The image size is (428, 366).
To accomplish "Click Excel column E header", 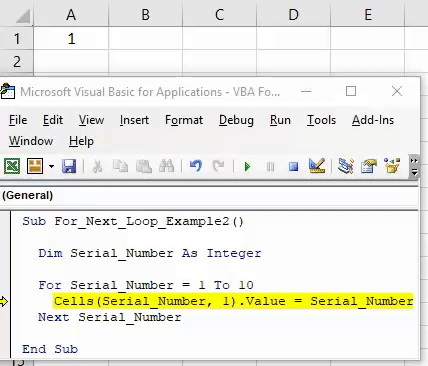I will [x=368, y=15].
